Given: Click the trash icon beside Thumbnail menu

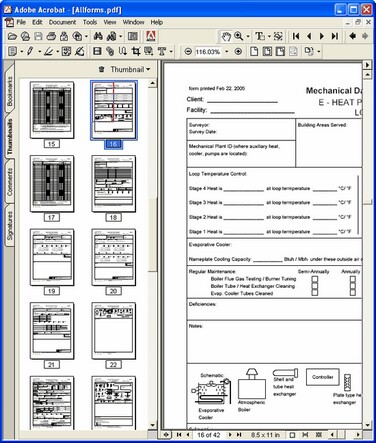Looking at the screenshot, I should (x=102, y=69).
